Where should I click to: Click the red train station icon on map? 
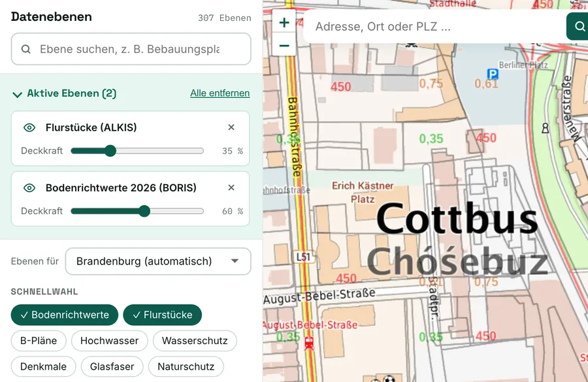pyautogui.click(x=309, y=343)
